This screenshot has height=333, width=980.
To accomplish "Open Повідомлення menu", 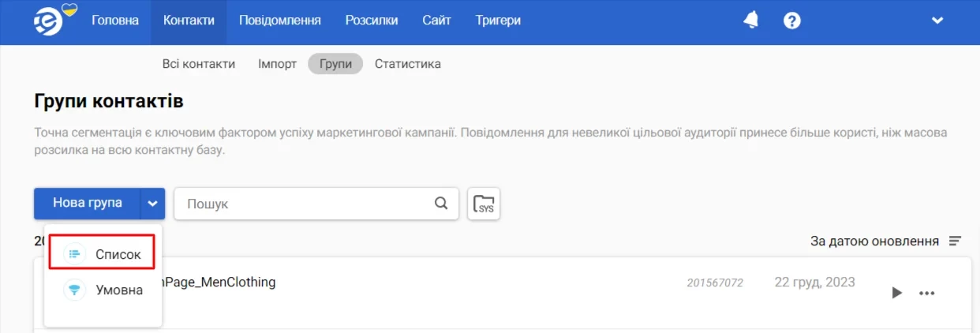I will coord(280,21).
